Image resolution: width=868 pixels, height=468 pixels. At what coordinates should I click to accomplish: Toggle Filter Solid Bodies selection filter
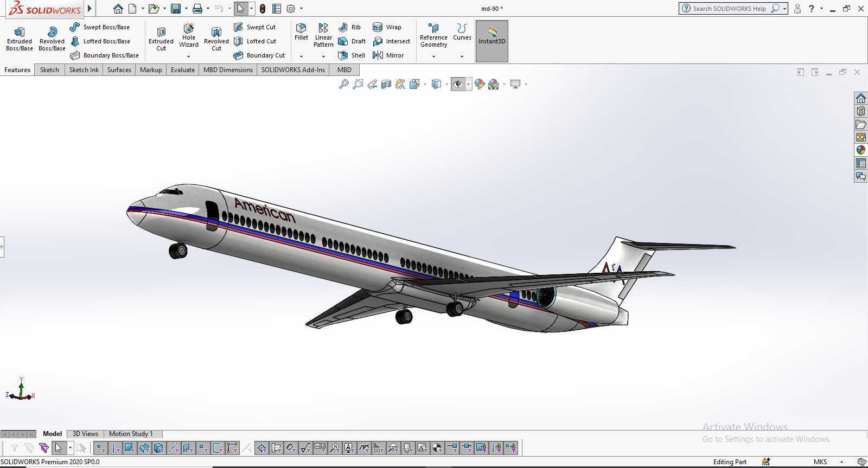tap(159, 448)
